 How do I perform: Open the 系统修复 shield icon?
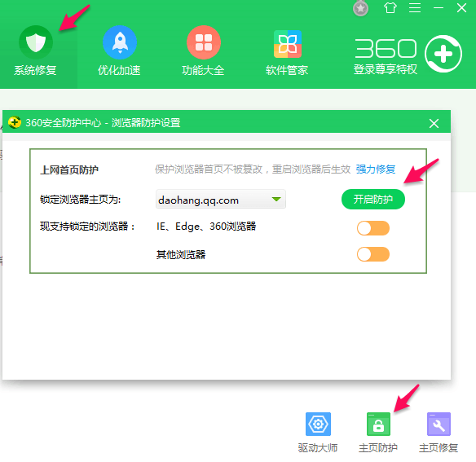click(36, 42)
